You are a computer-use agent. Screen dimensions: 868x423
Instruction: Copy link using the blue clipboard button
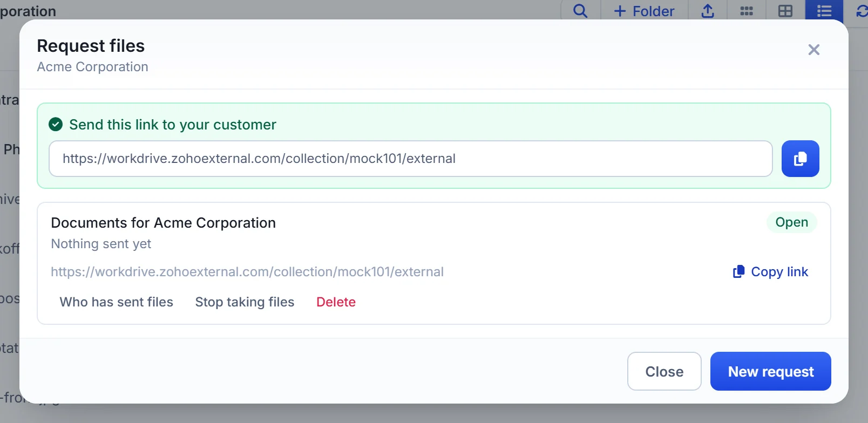click(801, 159)
